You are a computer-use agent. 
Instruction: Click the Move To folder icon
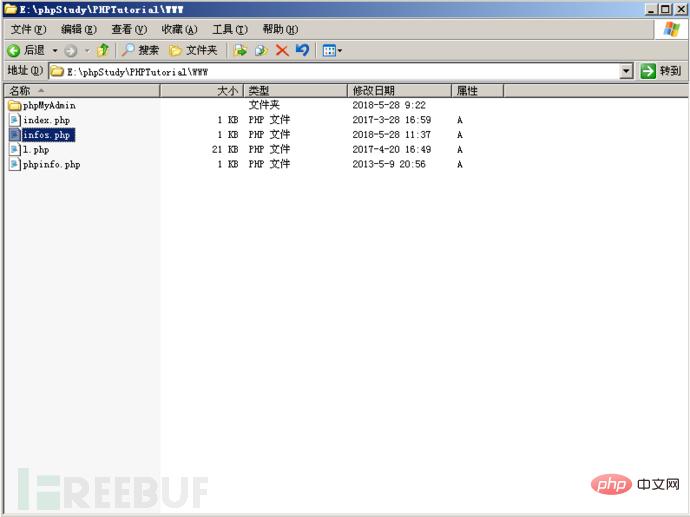pyautogui.click(x=240, y=50)
